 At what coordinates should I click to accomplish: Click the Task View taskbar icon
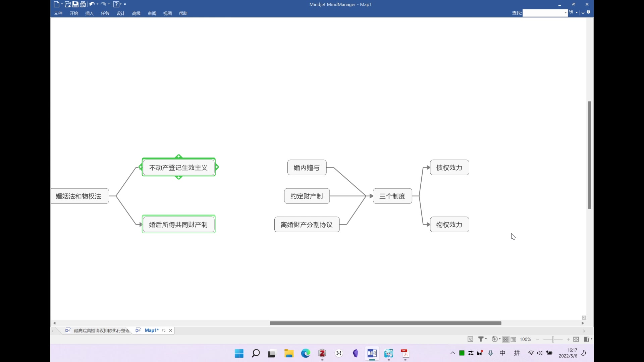coord(272,354)
